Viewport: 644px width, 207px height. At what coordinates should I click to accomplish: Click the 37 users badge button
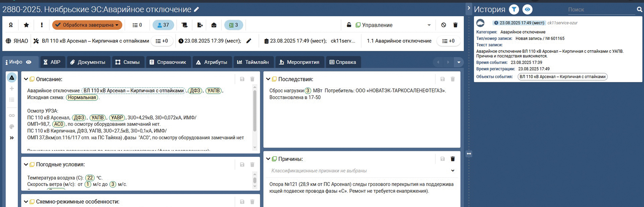(x=163, y=25)
